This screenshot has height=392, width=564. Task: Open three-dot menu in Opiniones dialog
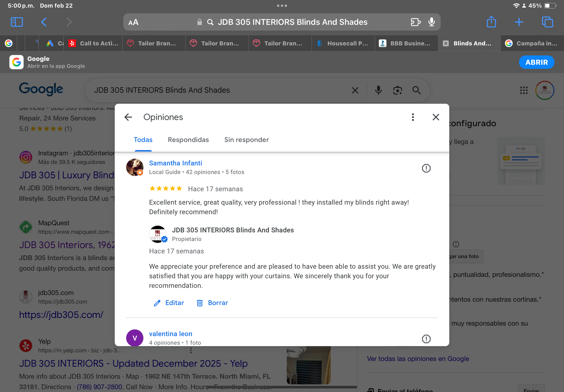(x=413, y=117)
